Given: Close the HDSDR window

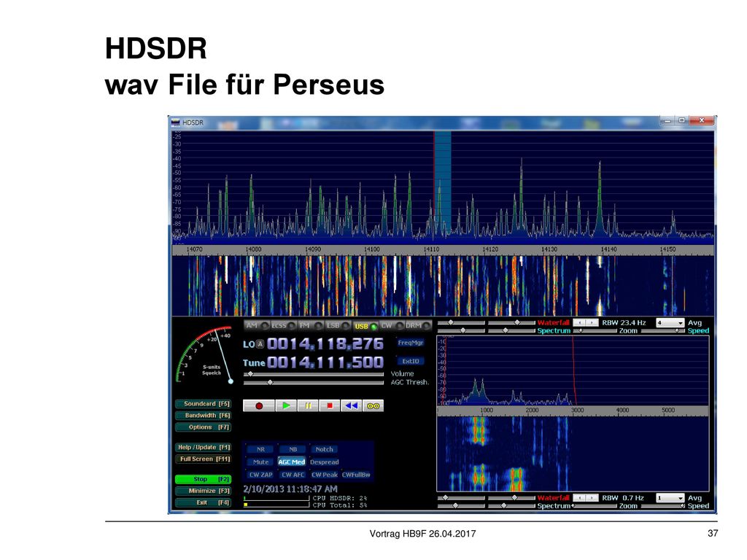Looking at the screenshot, I should [701, 120].
